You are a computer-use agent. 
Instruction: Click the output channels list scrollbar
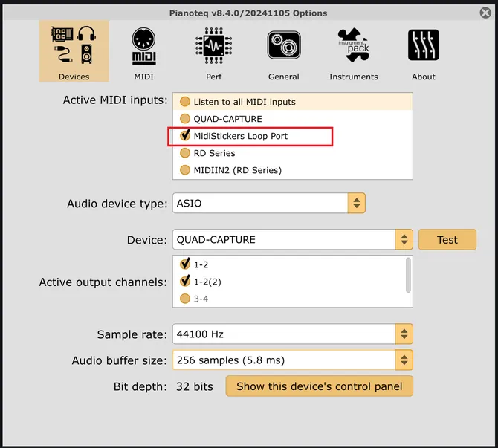(408, 275)
